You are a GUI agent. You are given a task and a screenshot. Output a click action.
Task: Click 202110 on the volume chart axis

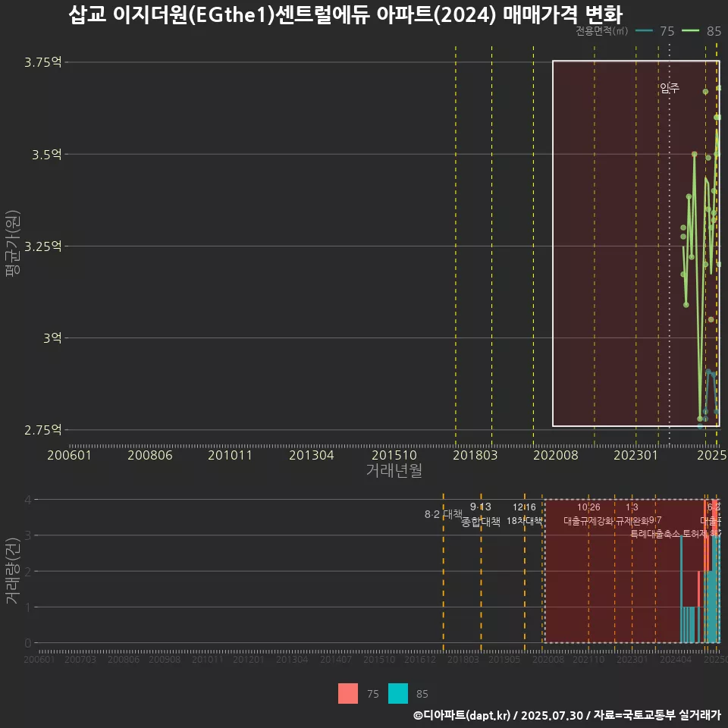coord(588,659)
